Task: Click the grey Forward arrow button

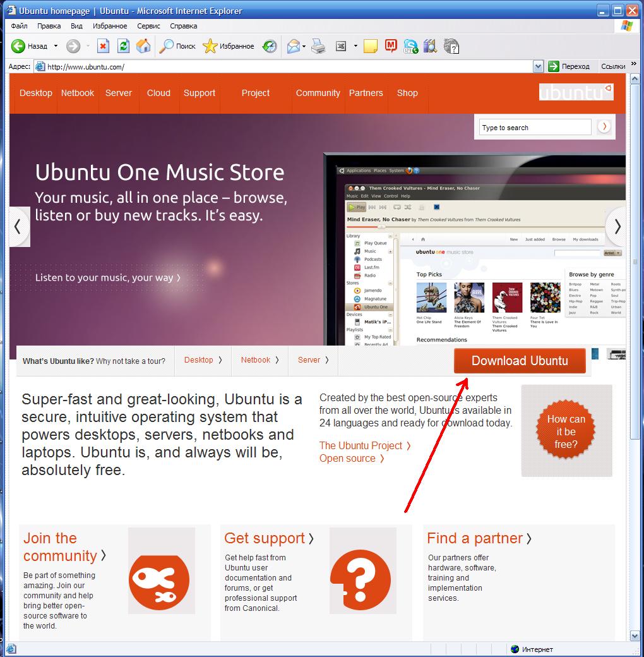Action: point(73,46)
